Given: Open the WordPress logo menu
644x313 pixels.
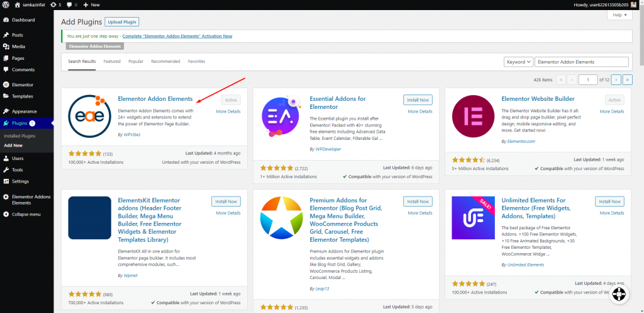Looking at the screenshot, I should 6,4.
